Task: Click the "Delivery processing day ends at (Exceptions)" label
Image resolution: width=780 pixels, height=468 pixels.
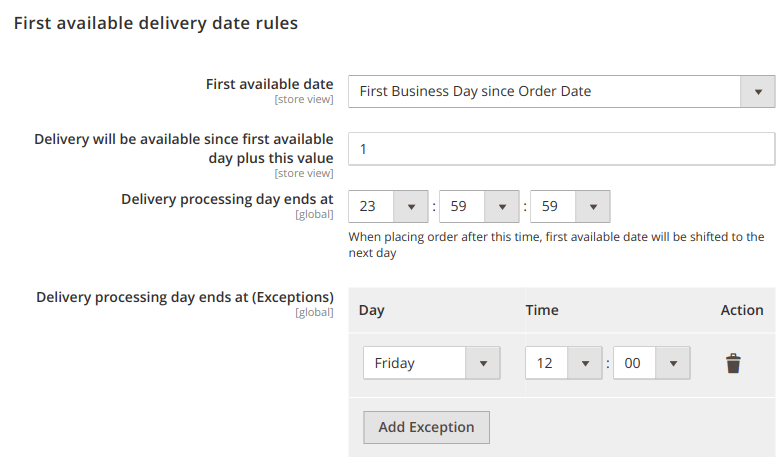Action: (x=185, y=297)
